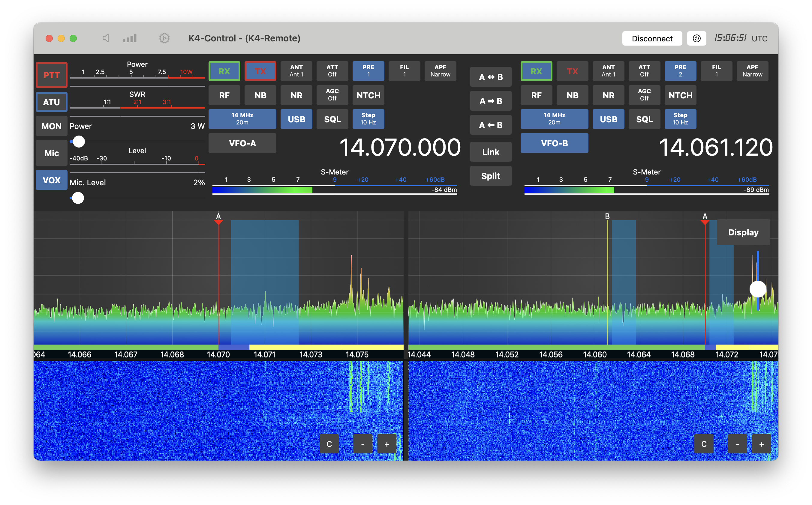Toggle the ATU button
812x505 pixels.
click(x=51, y=102)
